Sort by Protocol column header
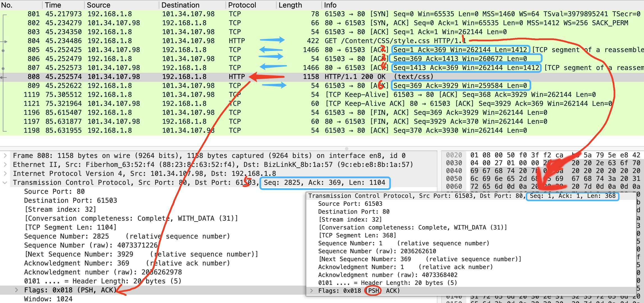644x303 pixels. pyautogui.click(x=242, y=5)
